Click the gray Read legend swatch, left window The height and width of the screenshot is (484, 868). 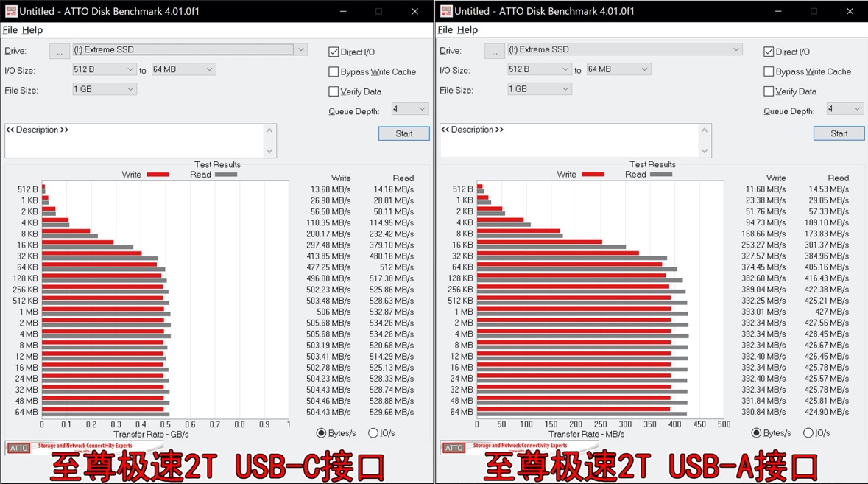click(226, 175)
